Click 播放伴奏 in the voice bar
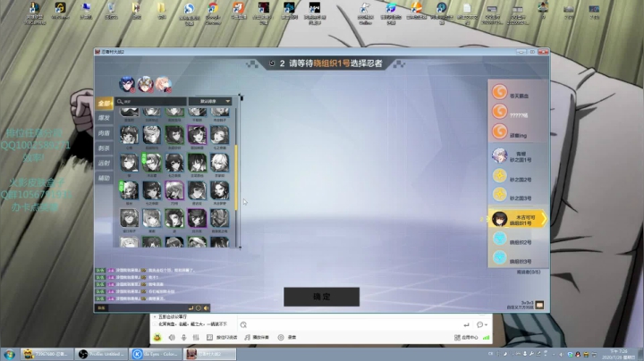 pyautogui.click(x=257, y=337)
